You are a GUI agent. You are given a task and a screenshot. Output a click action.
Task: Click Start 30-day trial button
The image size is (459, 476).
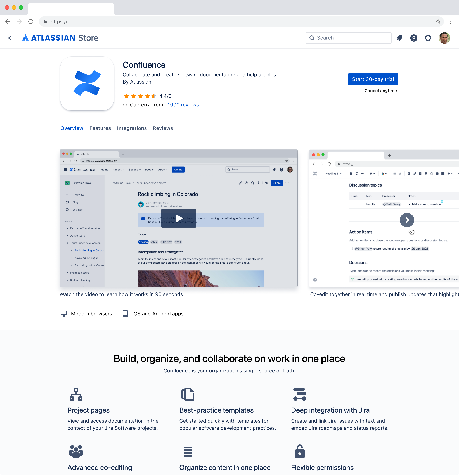tap(373, 79)
